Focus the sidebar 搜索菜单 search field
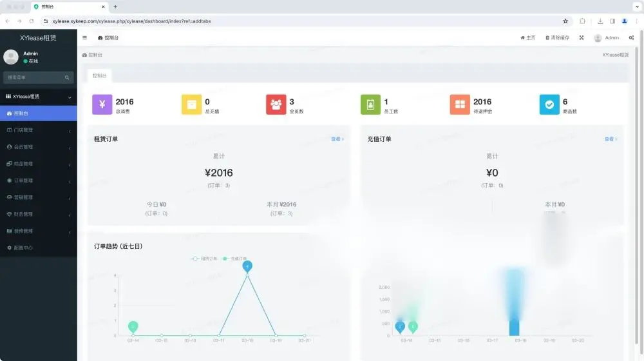Viewport: 644px width, 361px height. [x=35, y=77]
